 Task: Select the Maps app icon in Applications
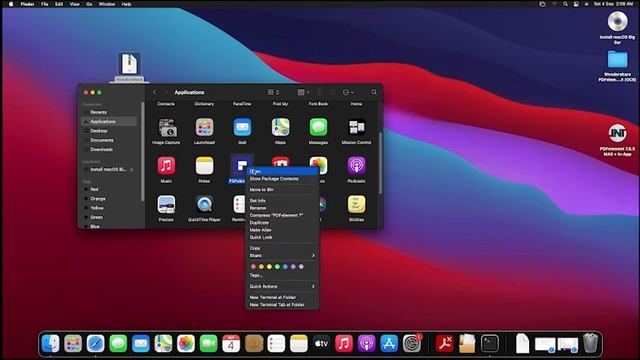pos(280,127)
